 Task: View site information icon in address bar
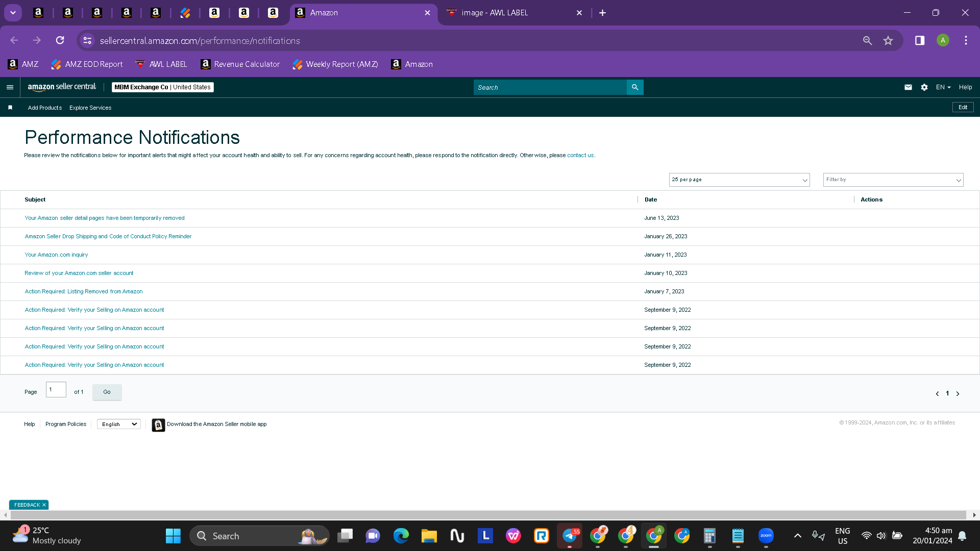point(87,40)
